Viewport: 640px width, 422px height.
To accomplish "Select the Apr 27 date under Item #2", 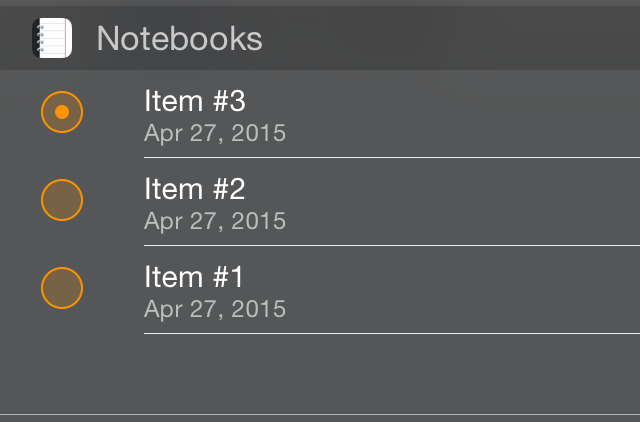I will click(215, 222).
